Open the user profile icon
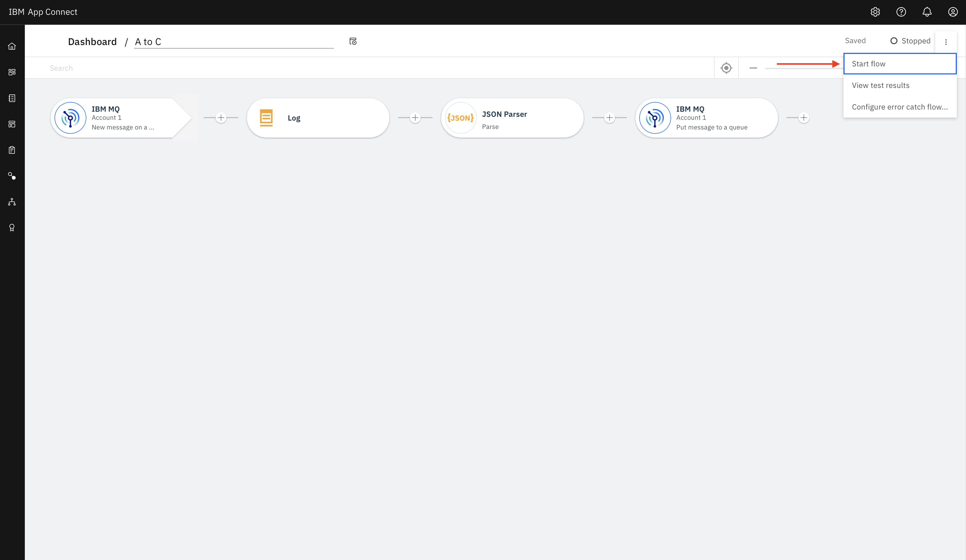This screenshot has height=560, width=966. [953, 12]
